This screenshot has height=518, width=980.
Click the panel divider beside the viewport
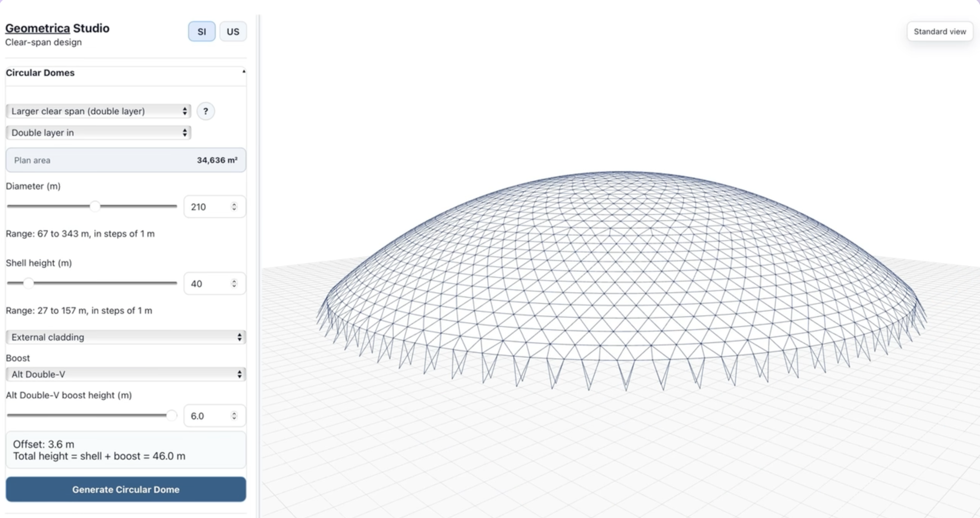(258, 267)
